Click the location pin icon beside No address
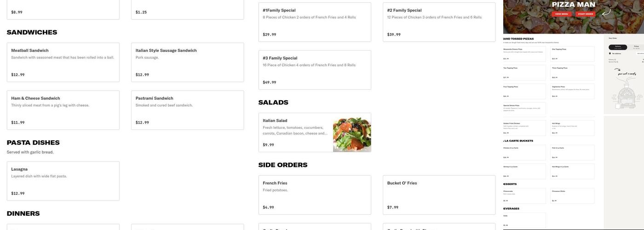 pyautogui.click(x=610, y=53)
